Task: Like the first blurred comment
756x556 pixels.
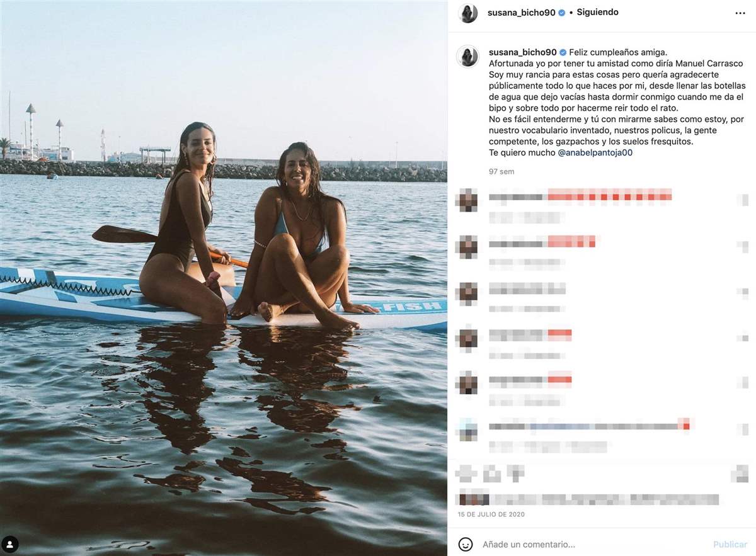Action: (743, 200)
